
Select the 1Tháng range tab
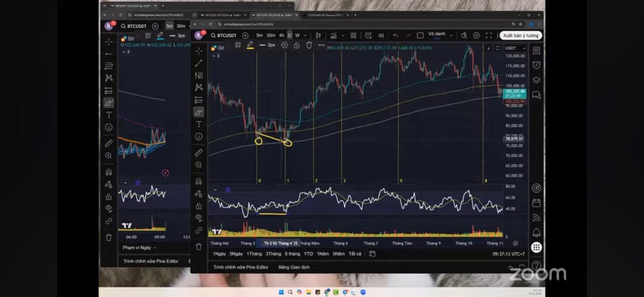[254, 254]
